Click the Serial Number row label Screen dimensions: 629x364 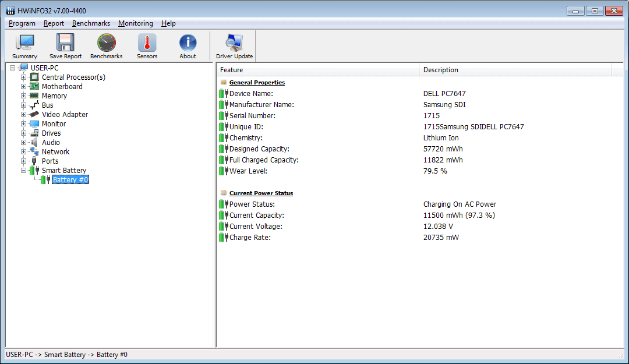(x=252, y=115)
